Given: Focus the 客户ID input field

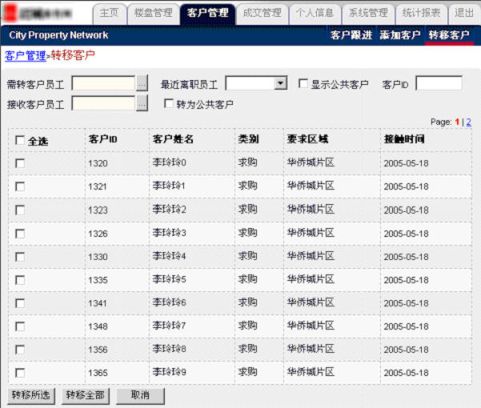Looking at the screenshot, I should click(x=439, y=83).
